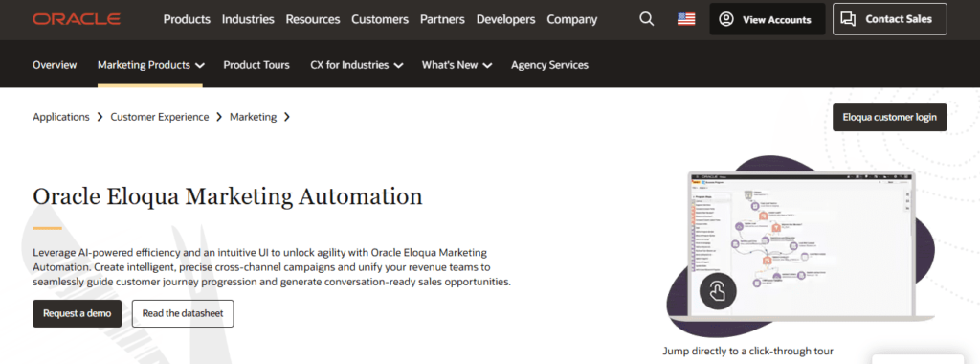Open the Product Tours tab

(x=256, y=65)
